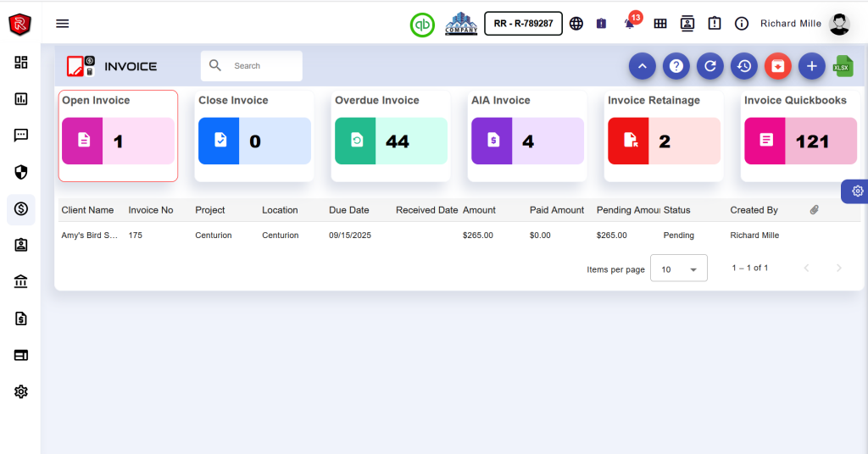Image resolution: width=868 pixels, height=454 pixels.
Task: Select the Invoice Quickbooks card
Action: click(x=799, y=136)
